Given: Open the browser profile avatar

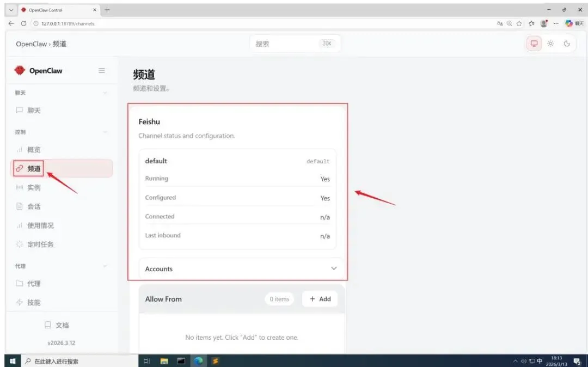Looking at the screenshot, I should 544,23.
